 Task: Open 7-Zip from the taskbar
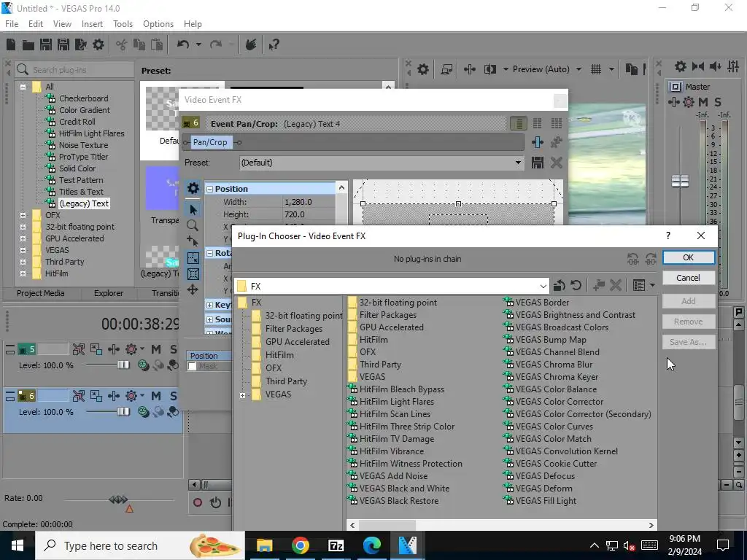pos(336,545)
